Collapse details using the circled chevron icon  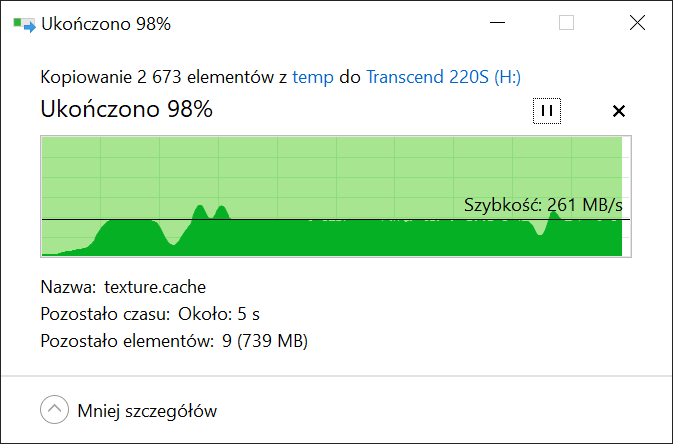55,410
